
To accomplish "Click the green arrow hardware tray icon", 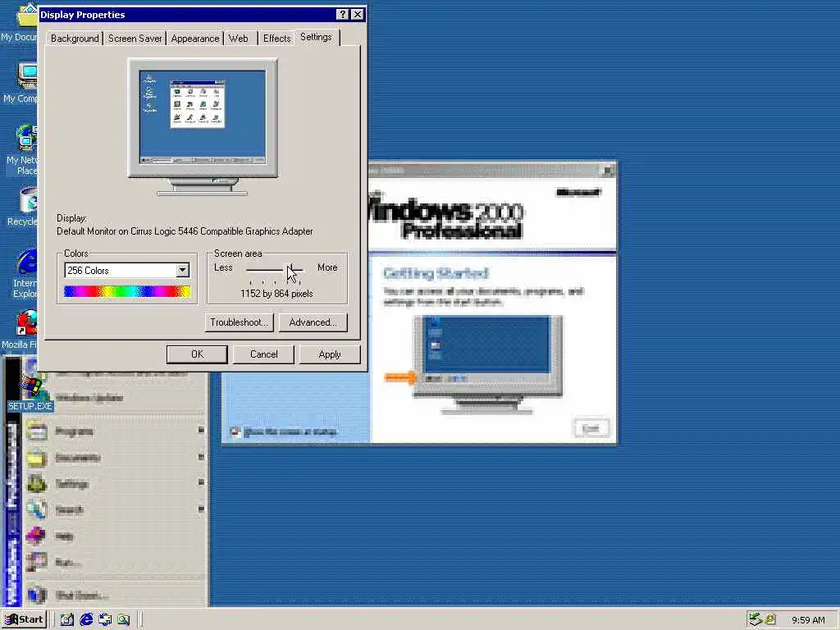I will [756, 619].
